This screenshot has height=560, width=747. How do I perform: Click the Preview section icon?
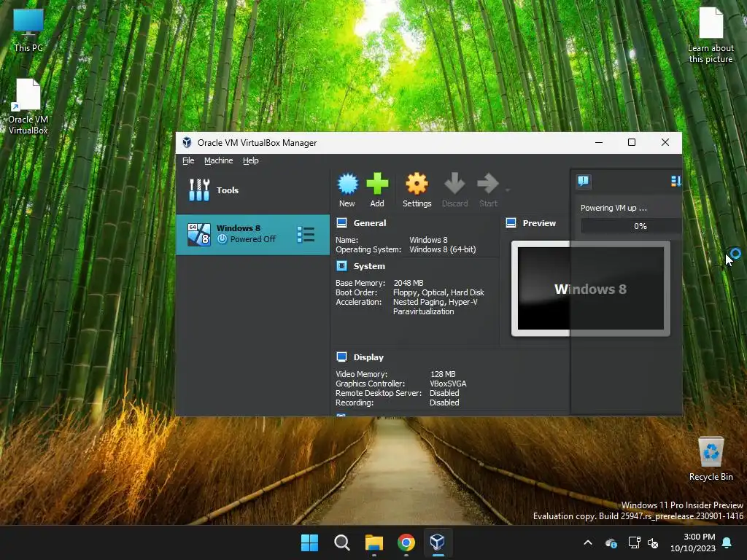pyautogui.click(x=511, y=223)
